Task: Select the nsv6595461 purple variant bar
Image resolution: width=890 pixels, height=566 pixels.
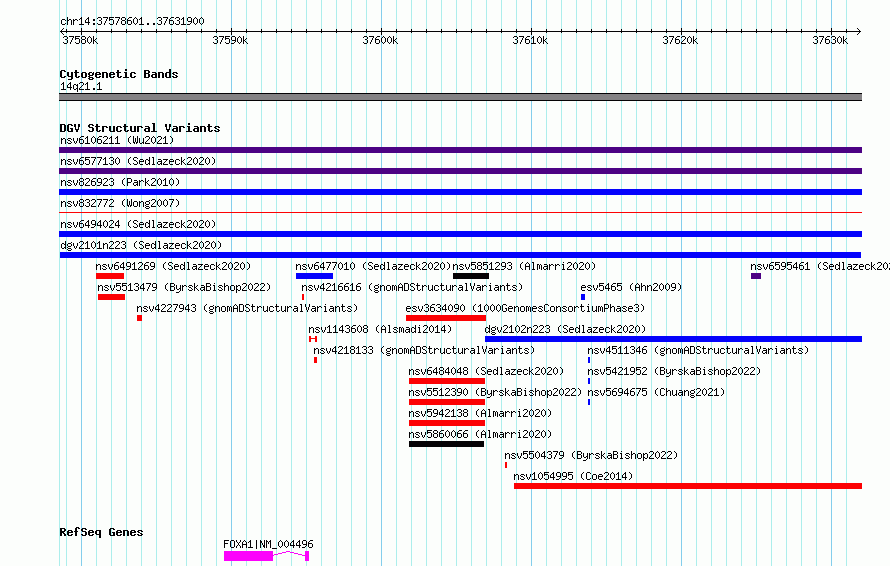Action: click(756, 276)
